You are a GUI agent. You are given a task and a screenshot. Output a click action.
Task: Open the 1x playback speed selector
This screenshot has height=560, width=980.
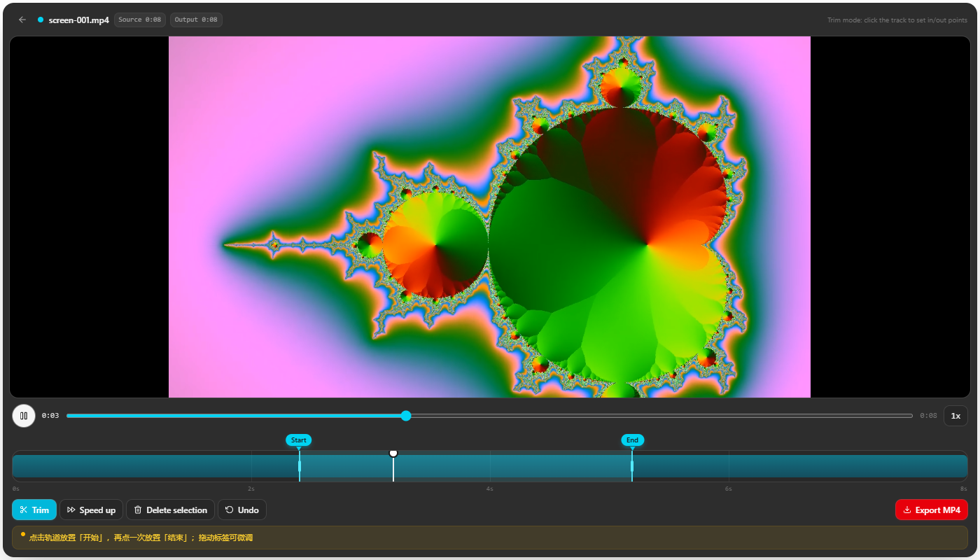point(955,416)
